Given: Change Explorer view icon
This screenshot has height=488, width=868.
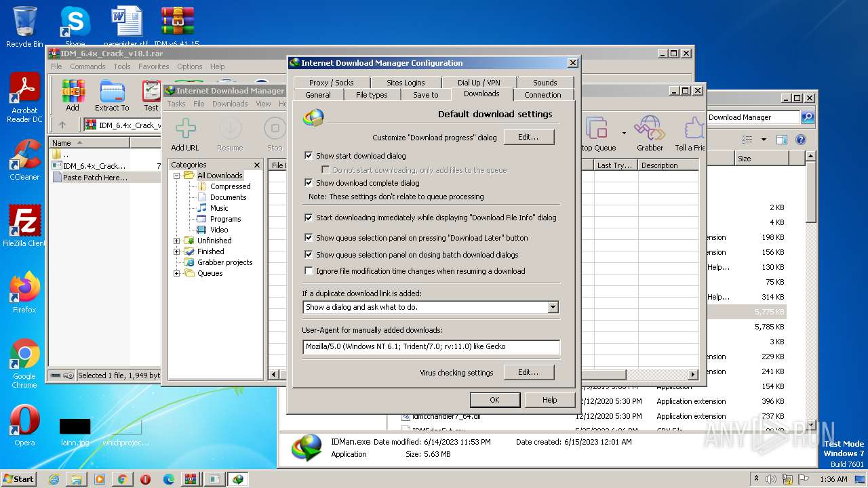Looking at the screenshot, I should pyautogui.click(x=747, y=140).
